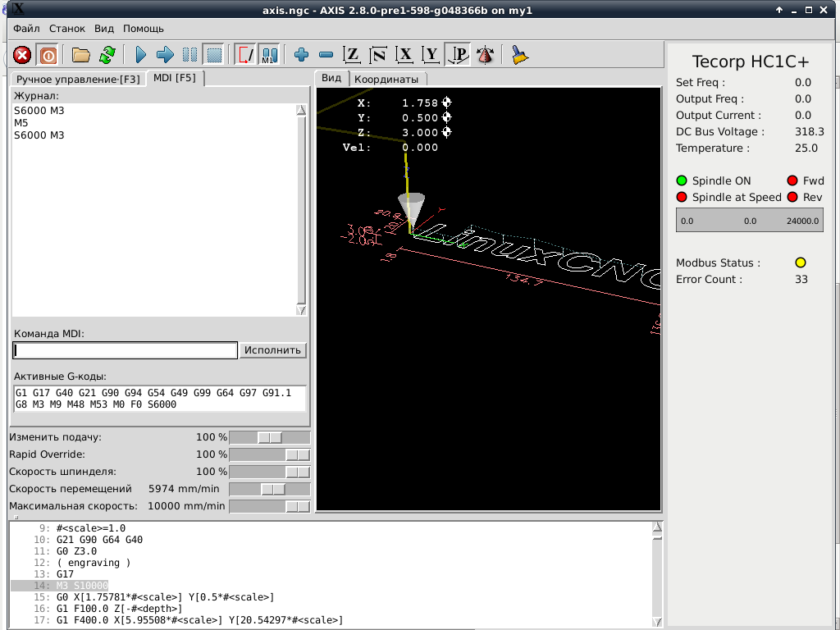This screenshot has width=840, height=630.
Task: Open the Координаты tab
Action: (x=386, y=79)
